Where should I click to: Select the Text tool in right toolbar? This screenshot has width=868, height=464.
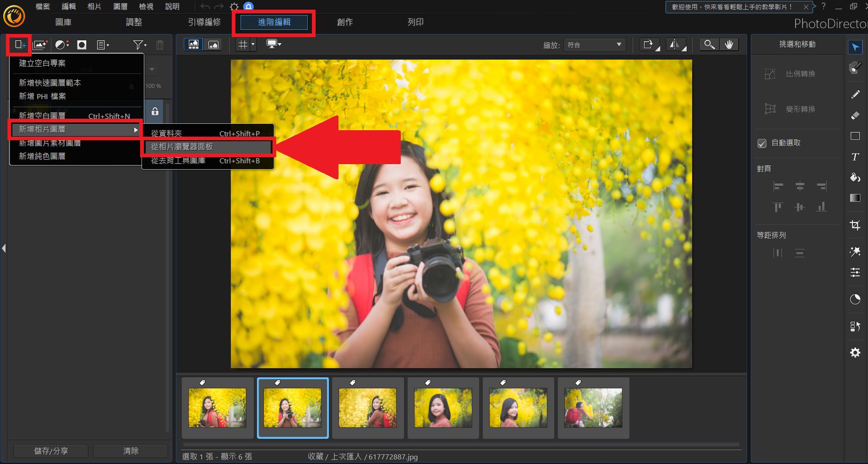pyautogui.click(x=855, y=157)
